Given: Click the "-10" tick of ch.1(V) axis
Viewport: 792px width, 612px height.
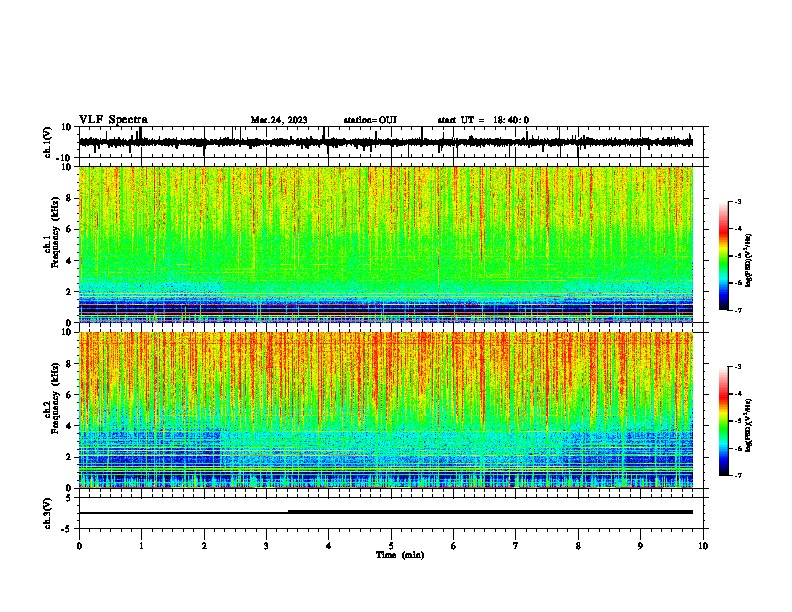Looking at the screenshot, I should pyautogui.click(x=65, y=158).
